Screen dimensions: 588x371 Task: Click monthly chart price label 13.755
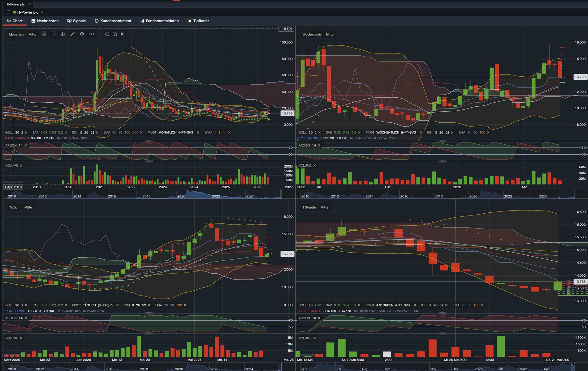287,113
